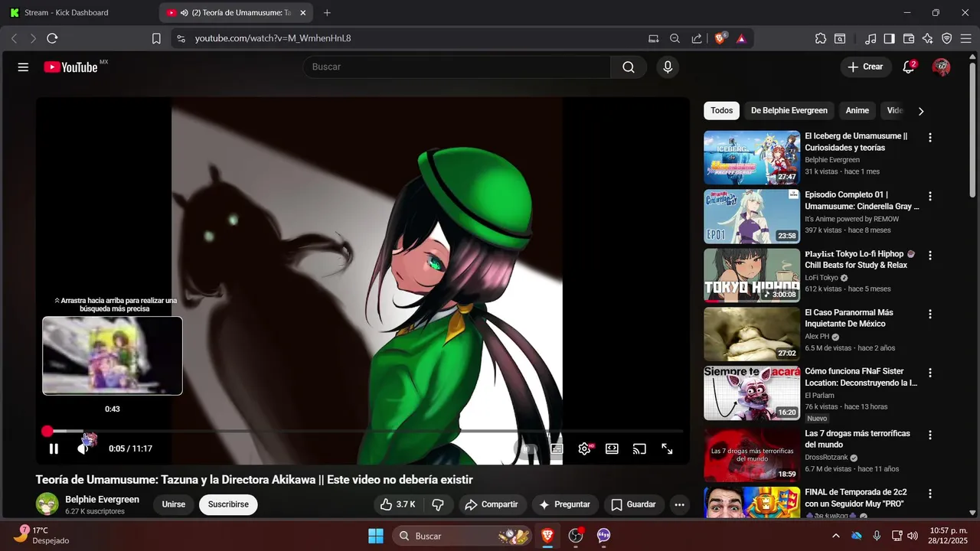The image size is (980, 551).
Task: Ask about video using Preguntar
Action: coord(564,504)
